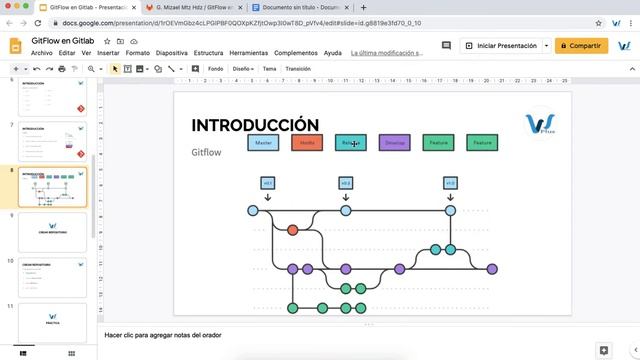Viewport: 640px width, 360px height.
Task: Switch to filmstrip view
Action: pos(23,353)
